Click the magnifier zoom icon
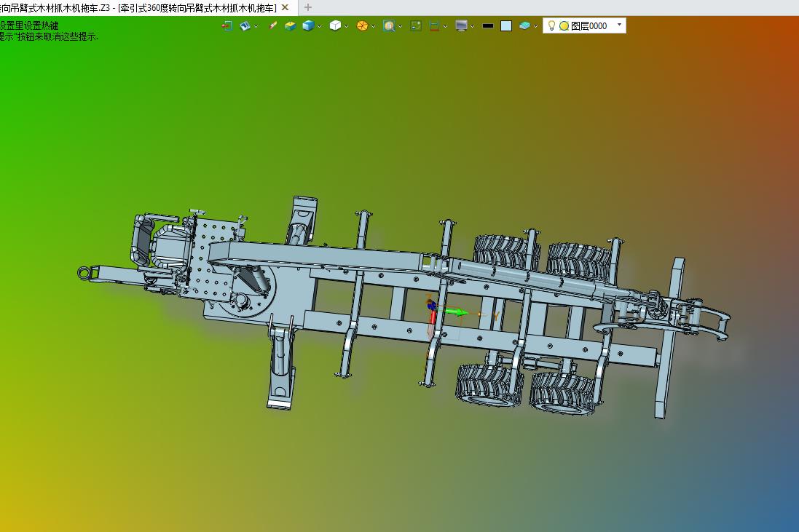The image size is (799, 532). [x=389, y=25]
